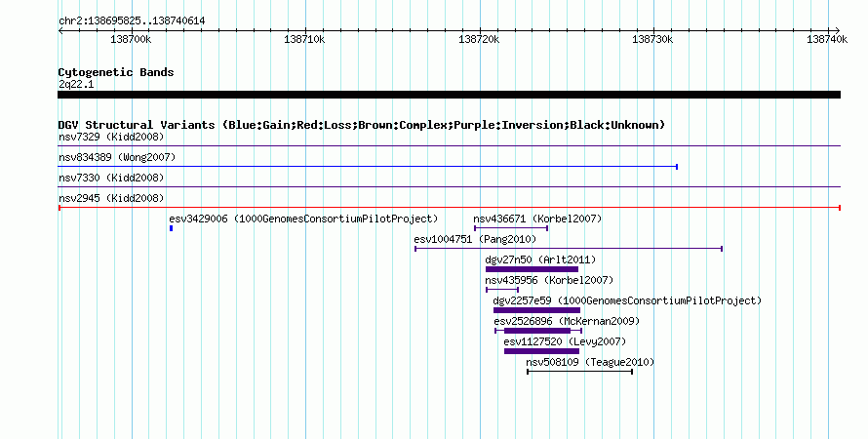Click the black nsv508109 unknown bar
The image size is (868, 439).
[579, 372]
